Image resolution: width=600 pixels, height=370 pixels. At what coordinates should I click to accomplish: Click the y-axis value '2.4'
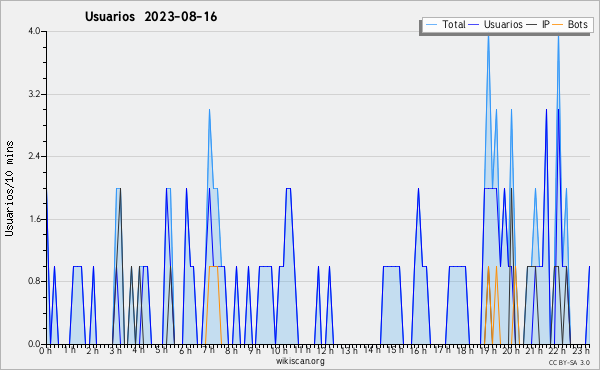click(34, 156)
